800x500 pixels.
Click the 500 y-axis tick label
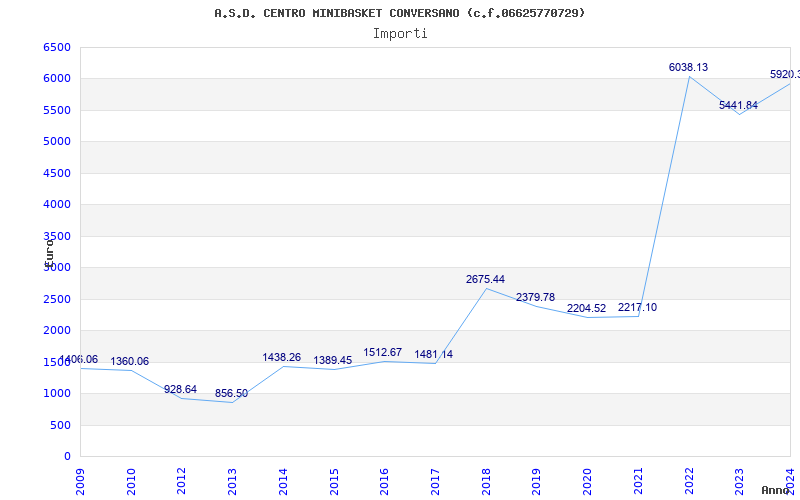tap(61, 425)
